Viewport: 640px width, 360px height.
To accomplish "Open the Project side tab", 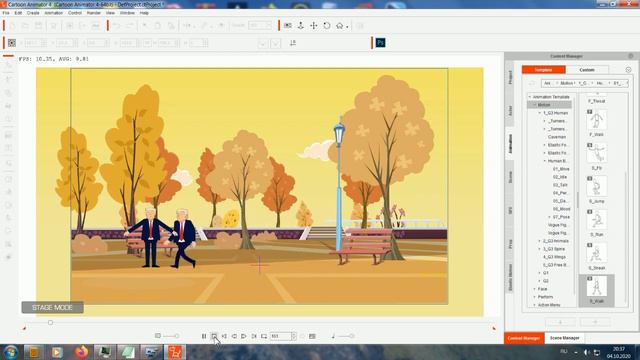I will click(510, 77).
